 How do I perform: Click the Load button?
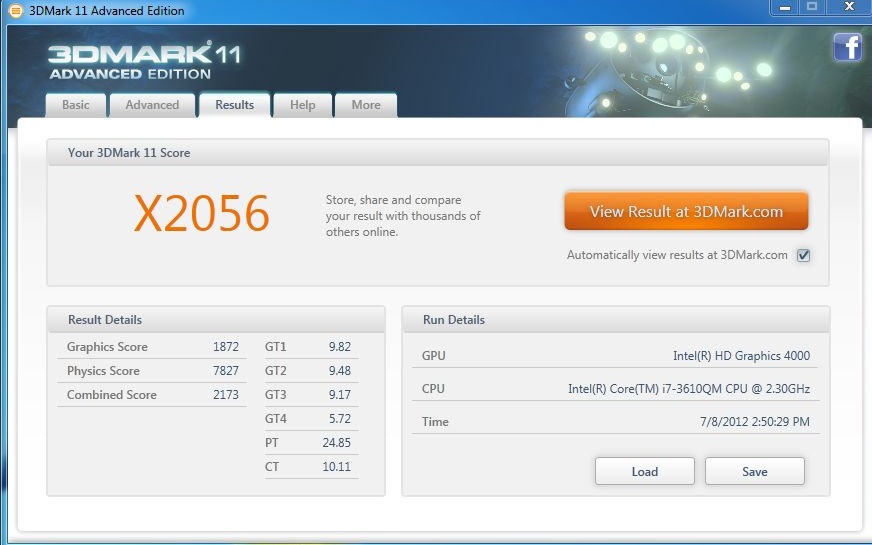(x=645, y=472)
